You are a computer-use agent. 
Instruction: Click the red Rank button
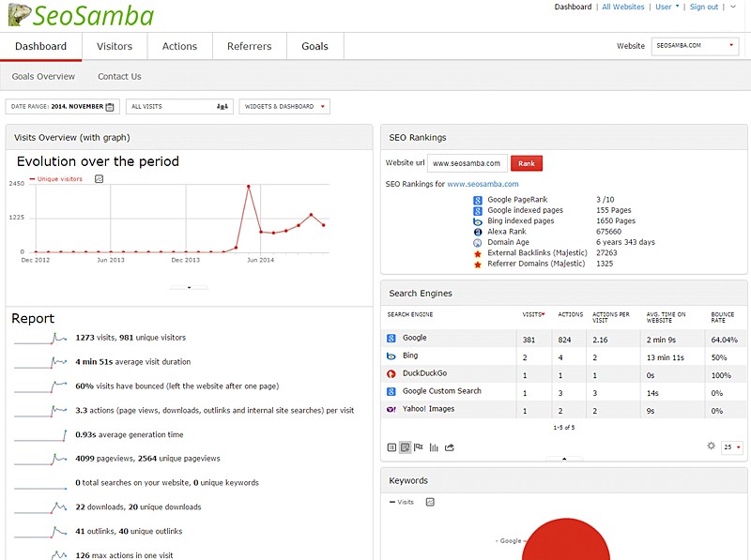click(527, 163)
